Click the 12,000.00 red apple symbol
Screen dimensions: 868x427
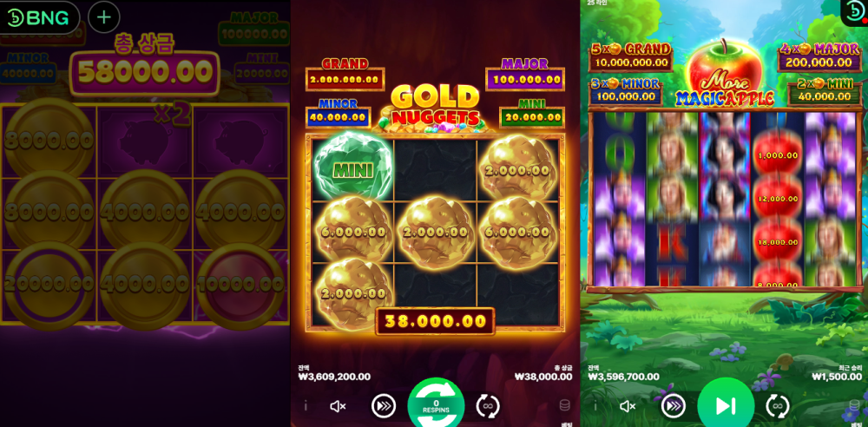(778, 198)
